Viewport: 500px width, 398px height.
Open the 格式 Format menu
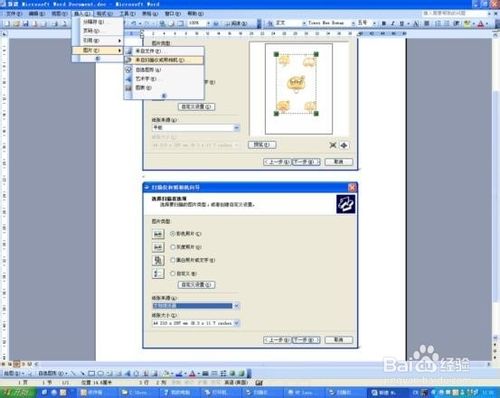tap(104, 14)
